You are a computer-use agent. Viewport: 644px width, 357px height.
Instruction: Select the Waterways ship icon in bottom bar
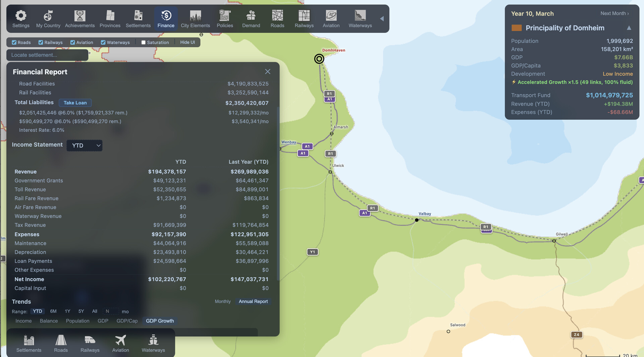(x=153, y=343)
